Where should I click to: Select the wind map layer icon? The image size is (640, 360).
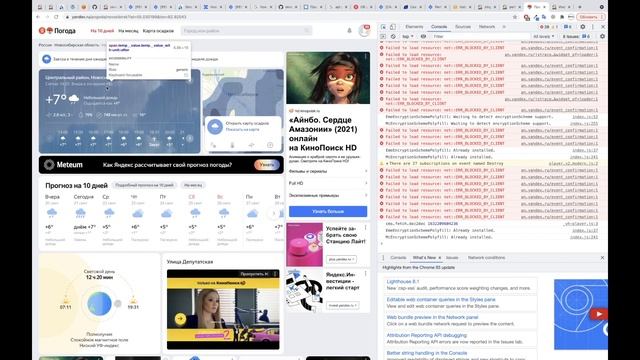point(251,145)
